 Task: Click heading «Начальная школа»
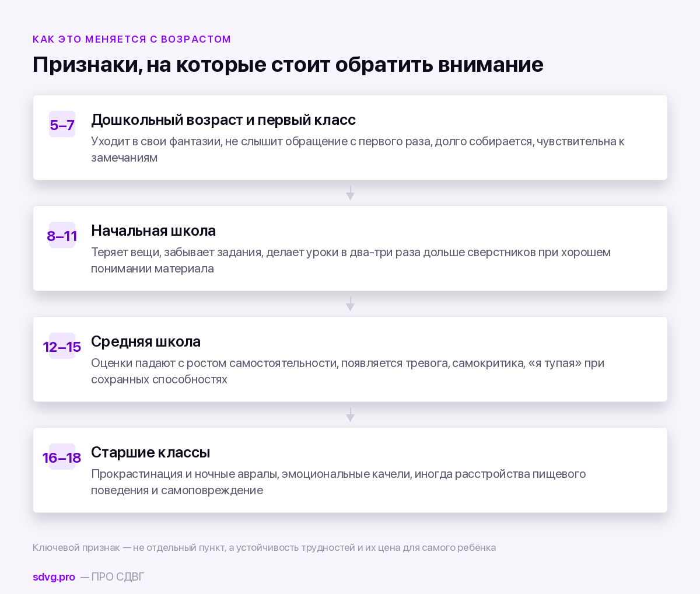(x=153, y=231)
